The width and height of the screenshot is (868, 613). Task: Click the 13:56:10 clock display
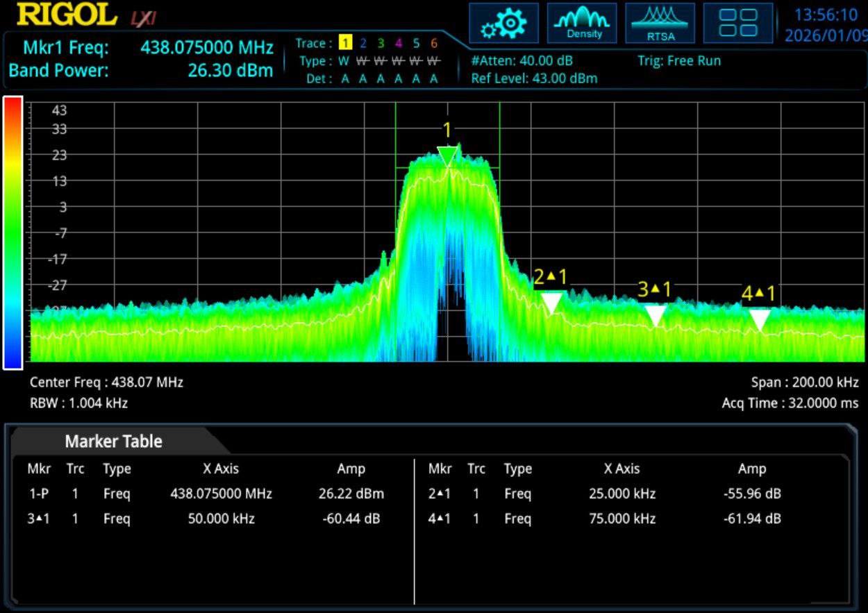826,15
